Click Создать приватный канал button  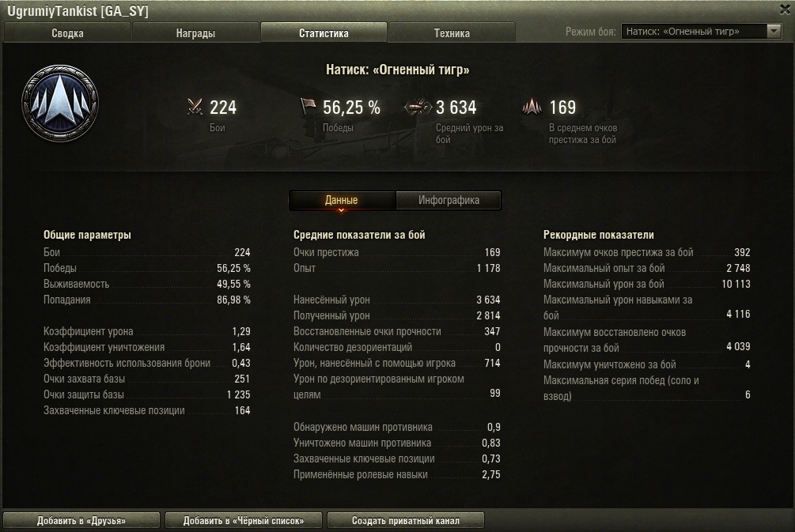click(x=406, y=520)
